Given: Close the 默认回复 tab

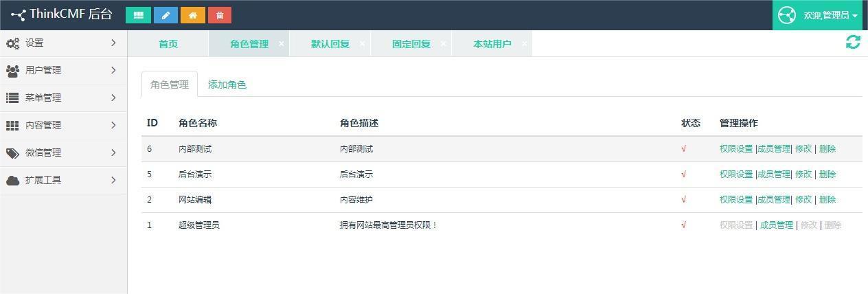Looking at the screenshot, I should coord(362,43).
